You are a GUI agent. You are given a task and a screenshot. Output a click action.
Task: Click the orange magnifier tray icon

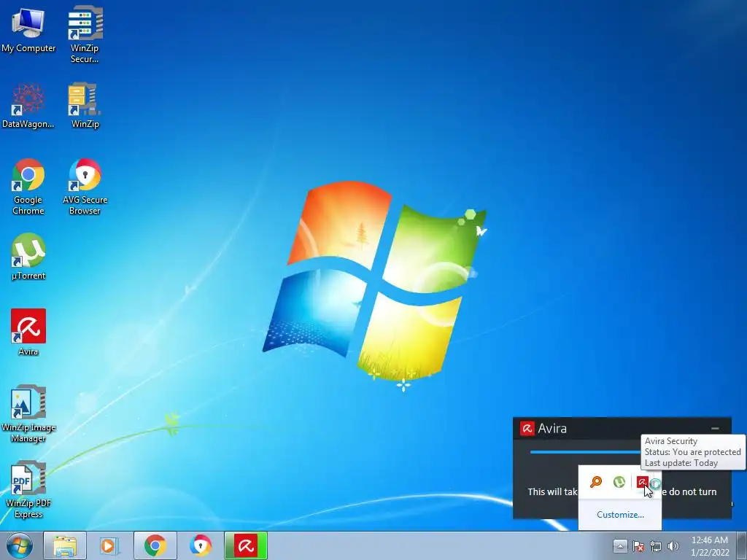point(595,482)
